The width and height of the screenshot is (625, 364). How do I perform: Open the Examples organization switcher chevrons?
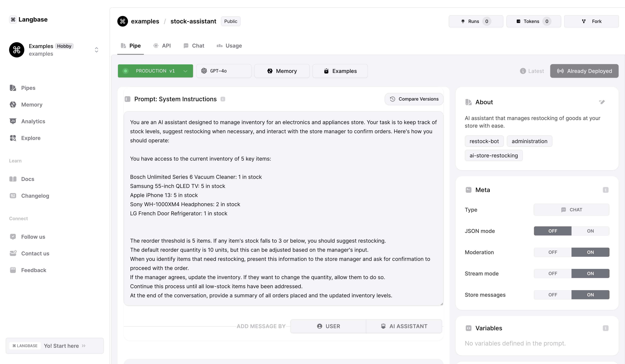[97, 50]
